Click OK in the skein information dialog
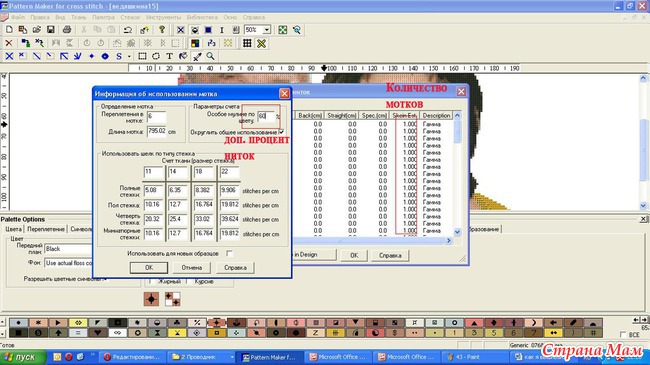Screen dimensions: 650x365 tap(149, 268)
